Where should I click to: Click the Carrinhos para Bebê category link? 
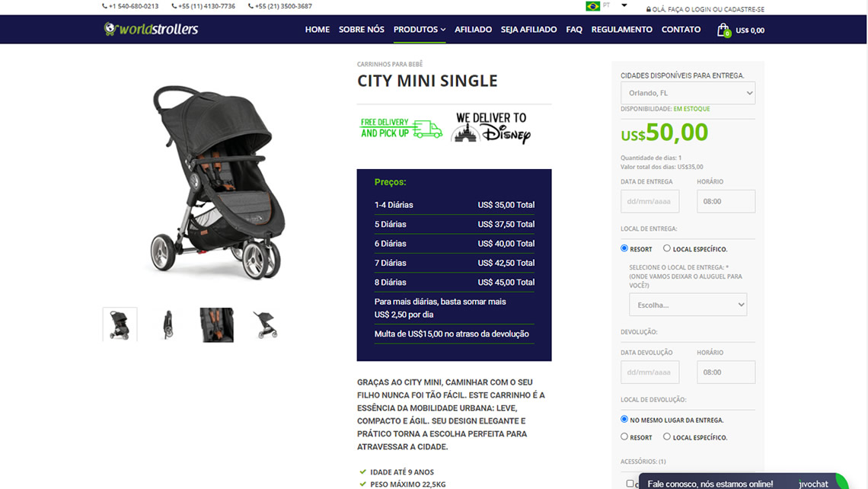390,64
